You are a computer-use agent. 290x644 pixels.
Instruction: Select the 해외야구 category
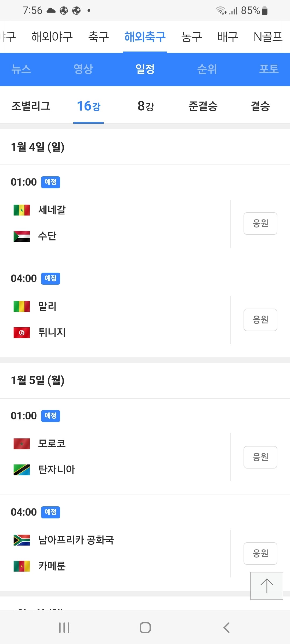[x=52, y=37]
